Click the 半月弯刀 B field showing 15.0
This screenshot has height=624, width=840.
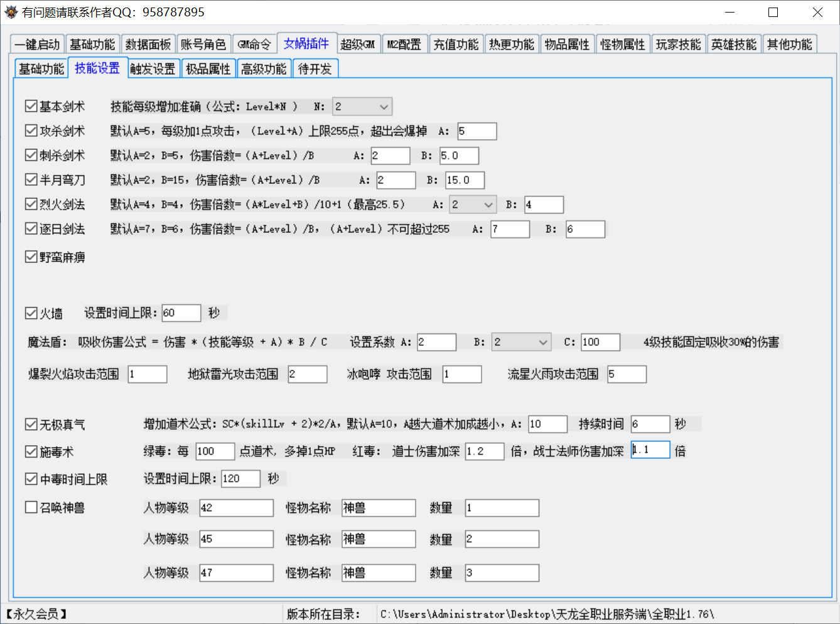point(465,180)
